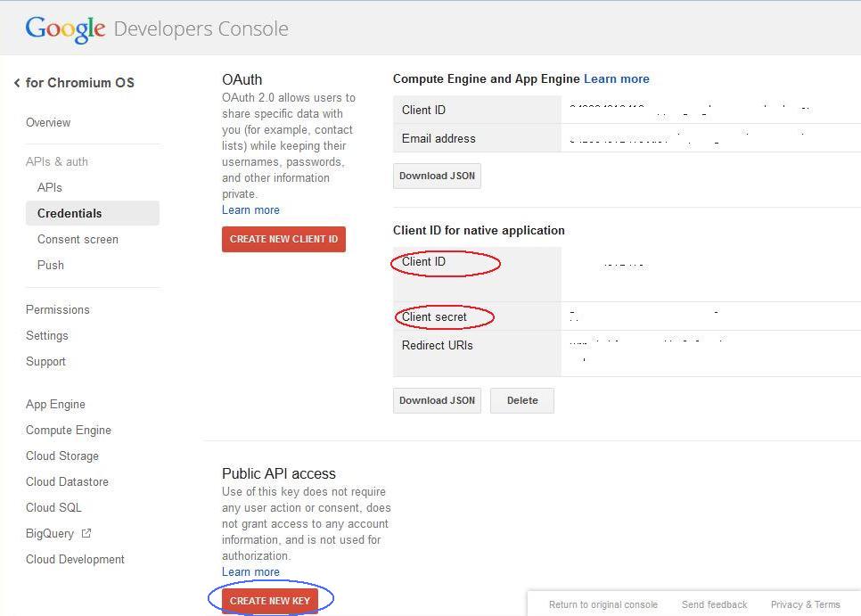The image size is (861, 616).
Task: Download JSON for native application client
Action: pyautogui.click(x=437, y=400)
